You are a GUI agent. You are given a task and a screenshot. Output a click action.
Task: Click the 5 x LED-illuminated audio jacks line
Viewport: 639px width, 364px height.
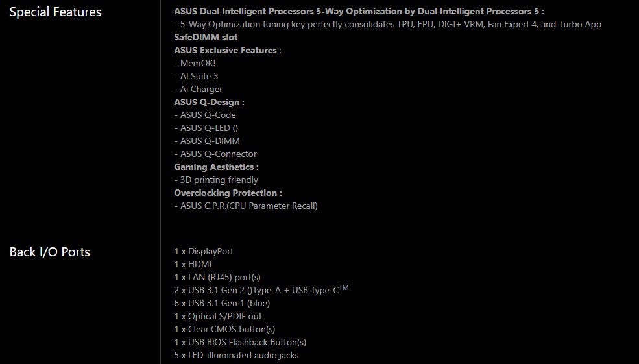236,355
